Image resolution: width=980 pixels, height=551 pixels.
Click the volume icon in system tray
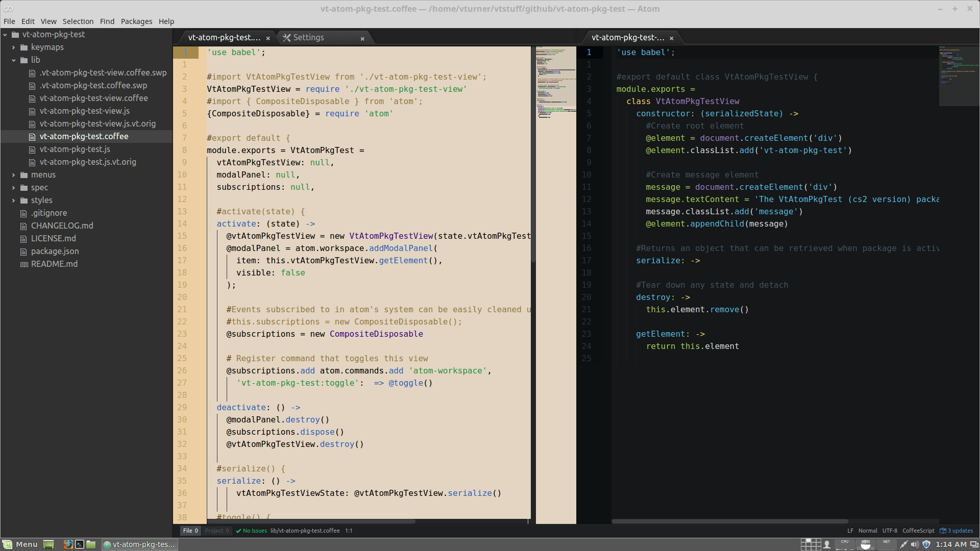tap(915, 544)
